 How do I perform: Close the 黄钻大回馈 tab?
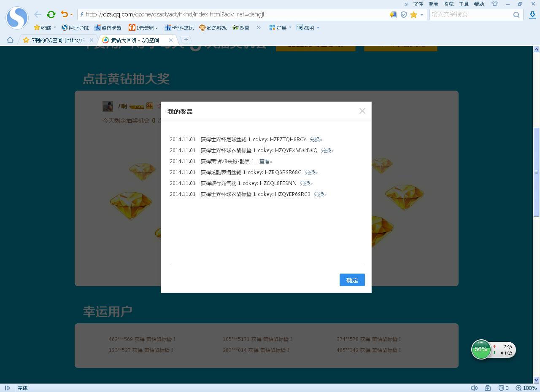point(171,40)
